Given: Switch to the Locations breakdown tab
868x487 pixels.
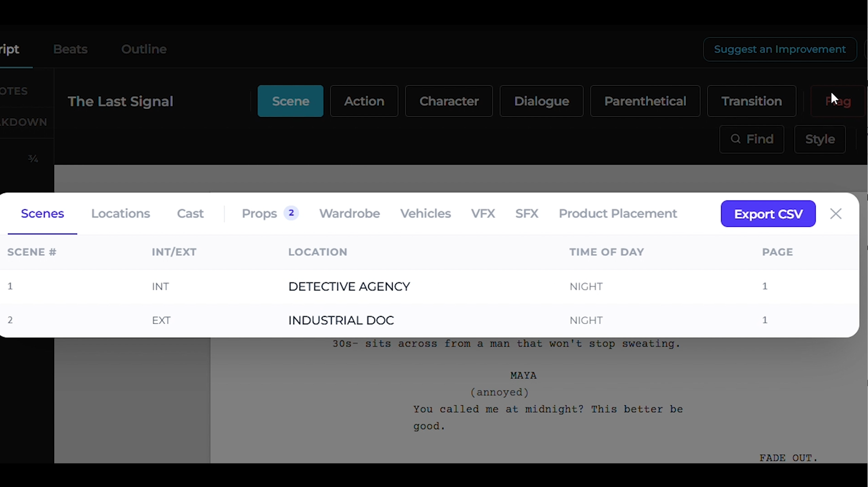Looking at the screenshot, I should [120, 213].
